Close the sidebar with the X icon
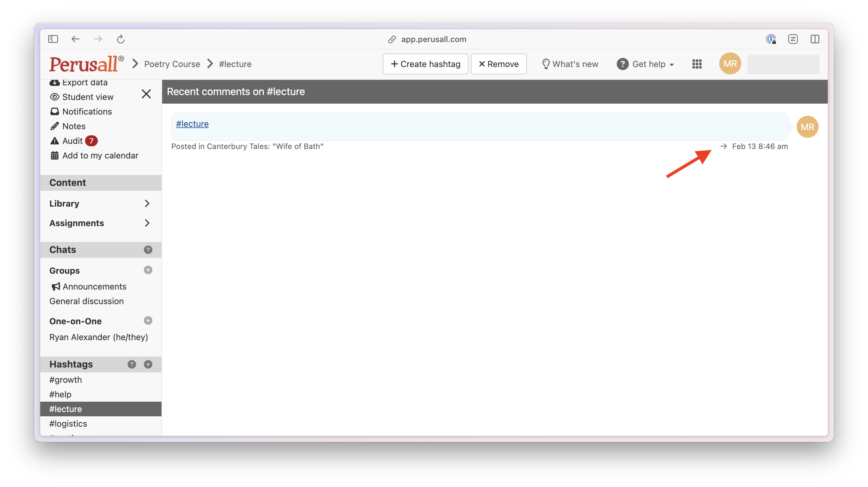 click(146, 94)
